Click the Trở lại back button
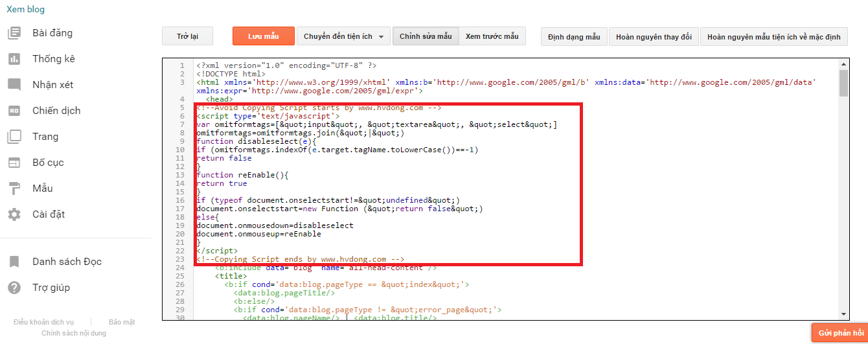 (x=187, y=36)
